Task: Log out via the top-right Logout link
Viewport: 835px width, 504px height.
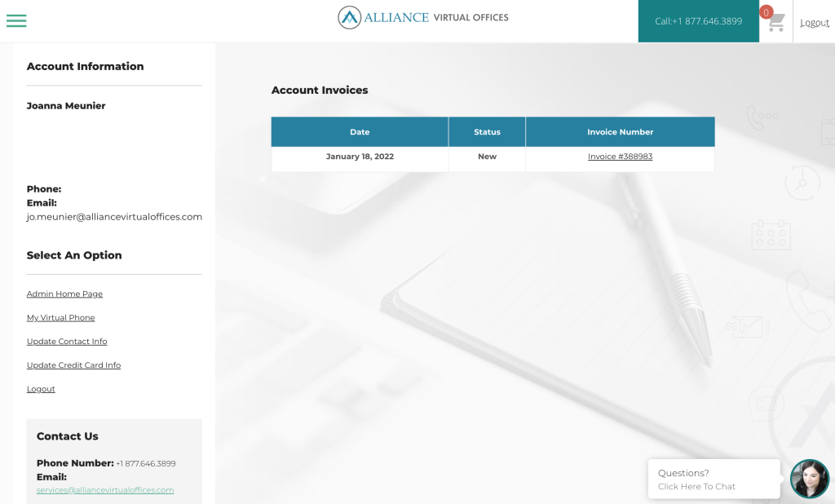Action: (815, 22)
